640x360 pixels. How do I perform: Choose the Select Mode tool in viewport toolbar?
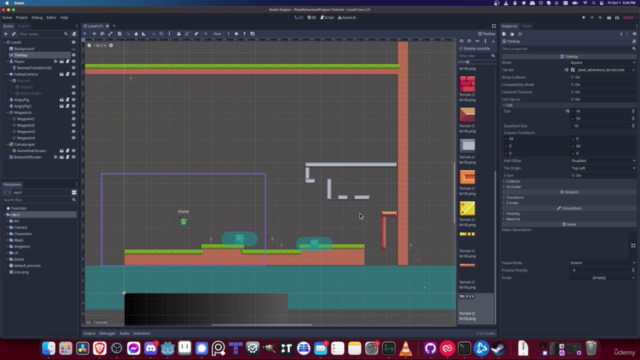(85, 34)
